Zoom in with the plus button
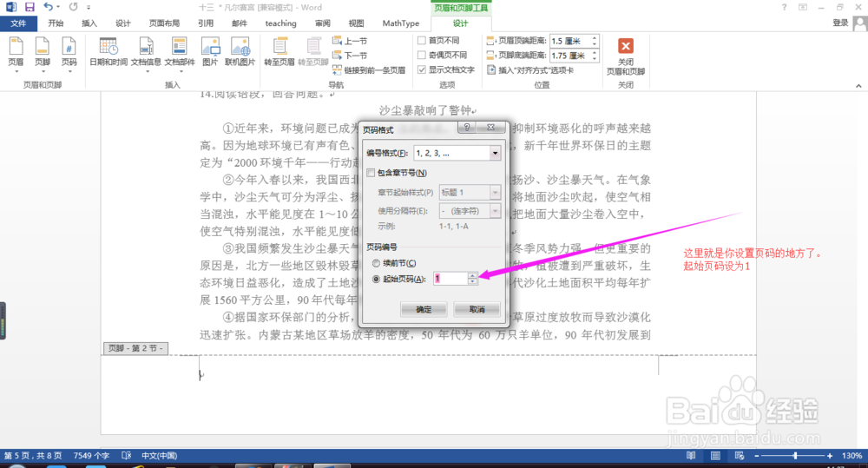 click(x=829, y=456)
